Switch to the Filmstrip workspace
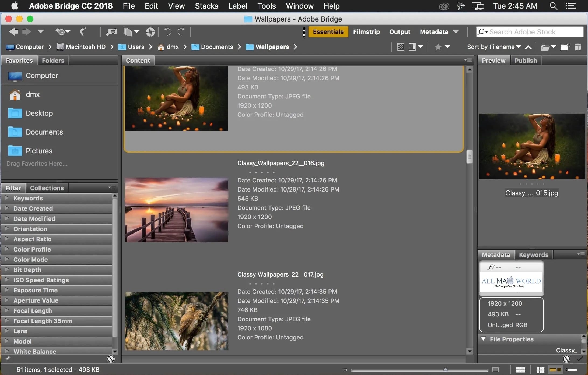 coord(366,32)
